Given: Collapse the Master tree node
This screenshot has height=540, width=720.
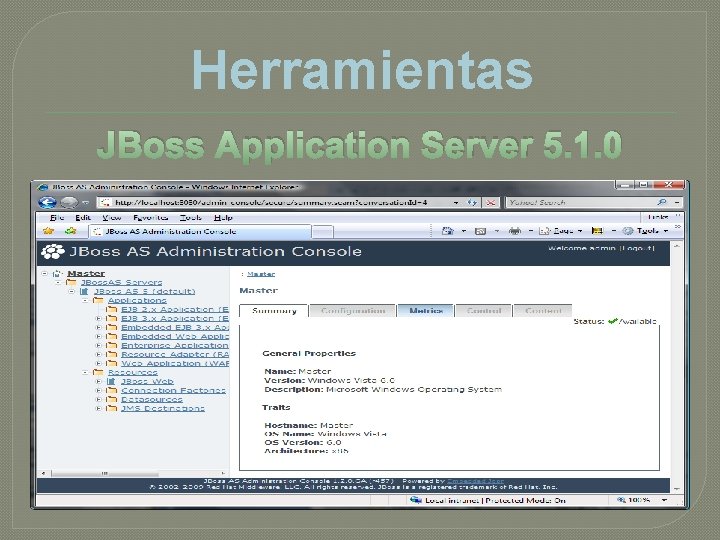Looking at the screenshot, I should pyautogui.click(x=45, y=273).
